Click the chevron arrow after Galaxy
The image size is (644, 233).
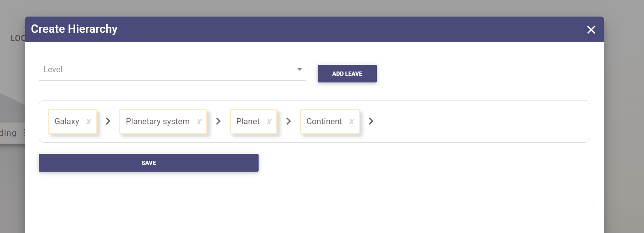pyautogui.click(x=108, y=121)
